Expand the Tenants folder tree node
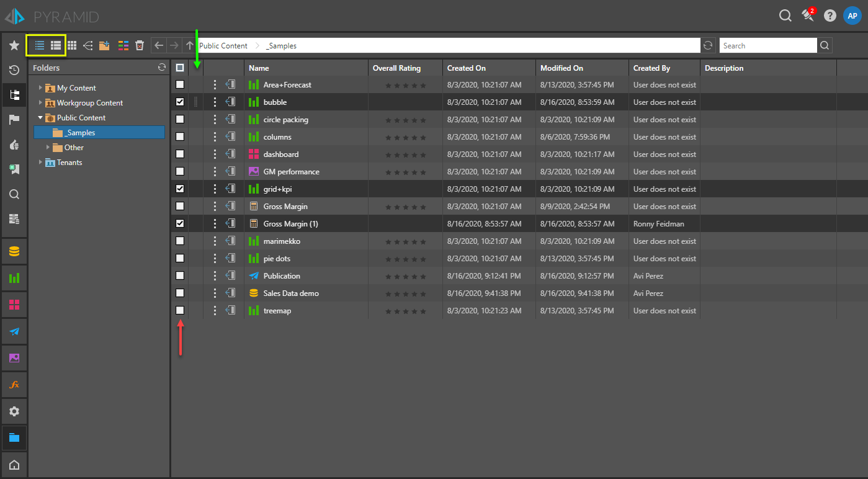Screen dimensions: 868x479 [41, 163]
